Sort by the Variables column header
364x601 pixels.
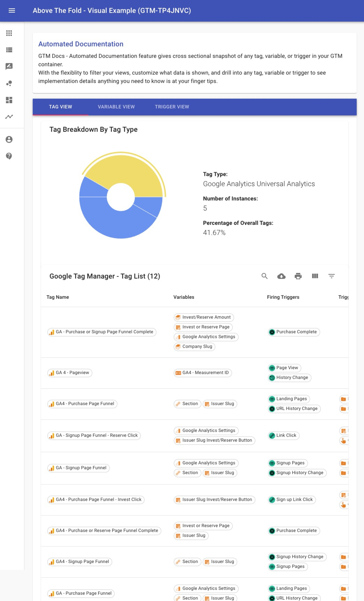[184, 297]
